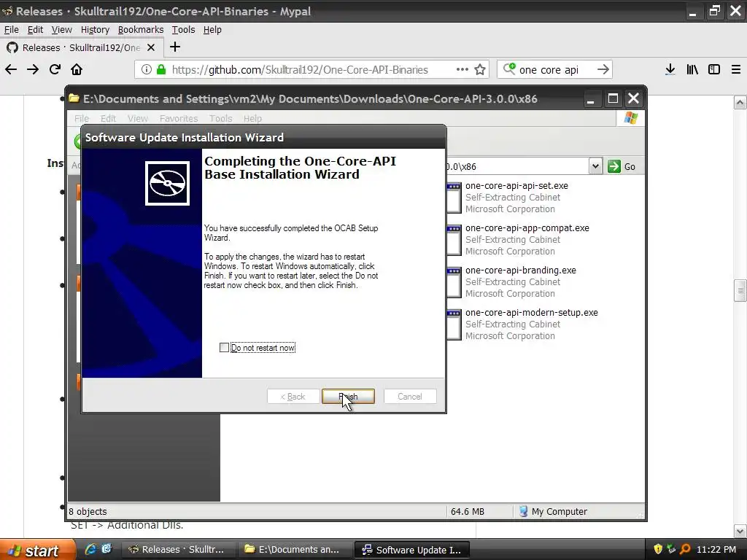Go back in the Mypal browser
This screenshot has height=560, width=747.
pyautogui.click(x=11, y=69)
